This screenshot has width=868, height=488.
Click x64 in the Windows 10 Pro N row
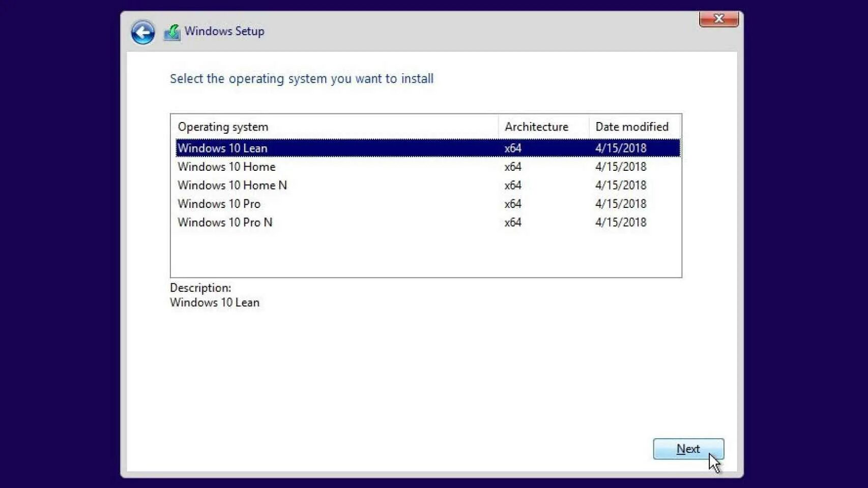[513, 222]
